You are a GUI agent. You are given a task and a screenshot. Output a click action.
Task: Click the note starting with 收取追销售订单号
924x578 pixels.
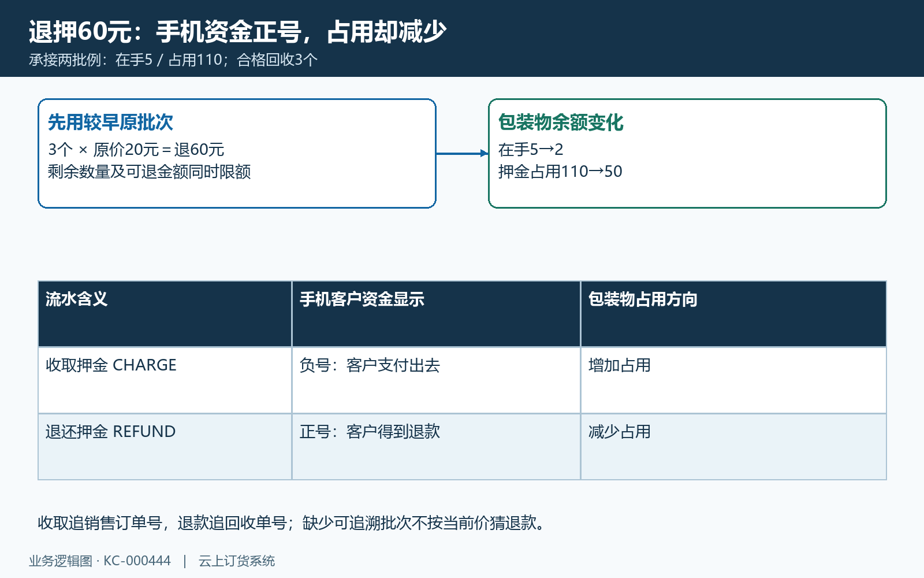click(292, 523)
